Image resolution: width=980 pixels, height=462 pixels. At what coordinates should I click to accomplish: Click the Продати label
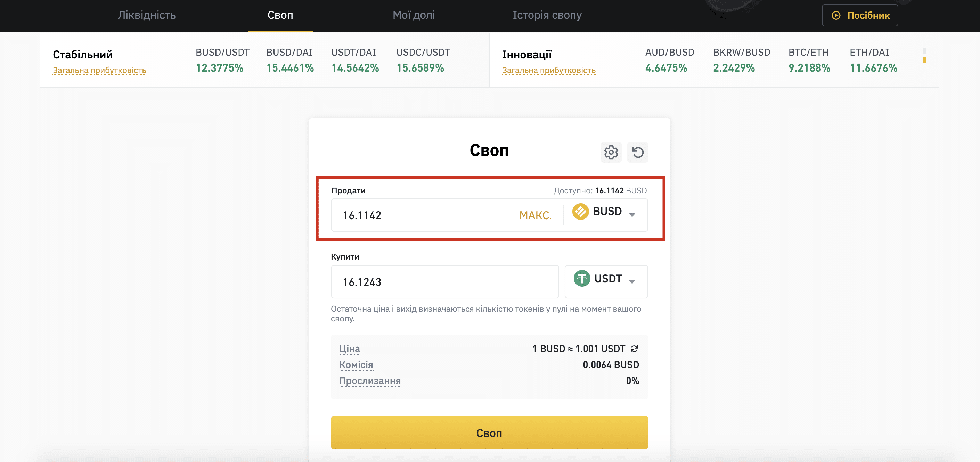tap(348, 190)
